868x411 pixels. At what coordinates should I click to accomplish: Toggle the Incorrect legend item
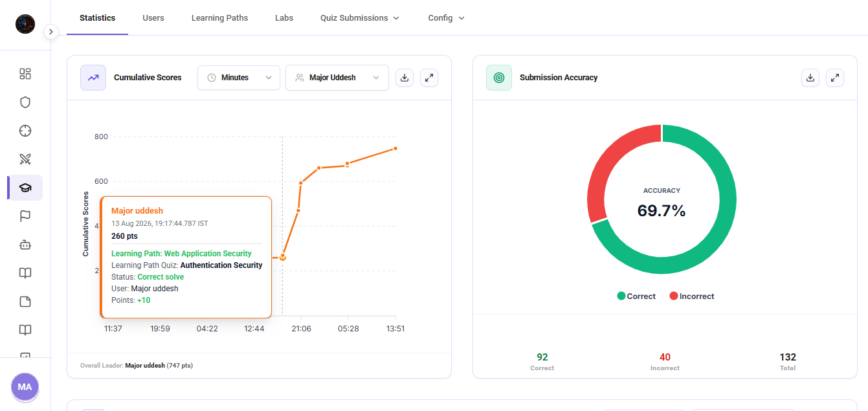tap(692, 296)
